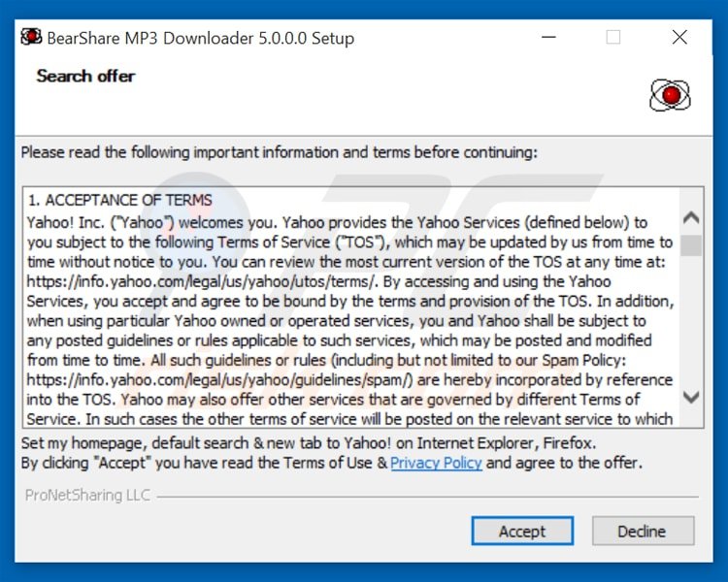Viewport: 728px width, 582px height.
Task: Minimize the BearShare Setup window
Action: (548, 37)
